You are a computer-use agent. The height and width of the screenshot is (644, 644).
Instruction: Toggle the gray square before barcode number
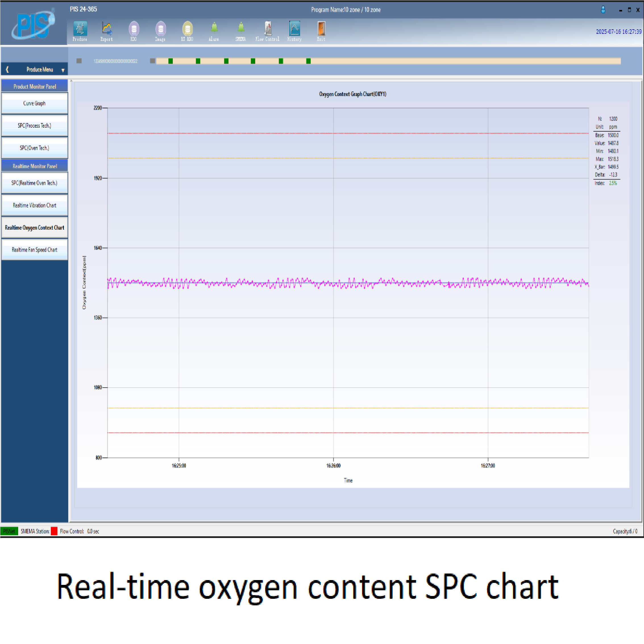point(79,61)
